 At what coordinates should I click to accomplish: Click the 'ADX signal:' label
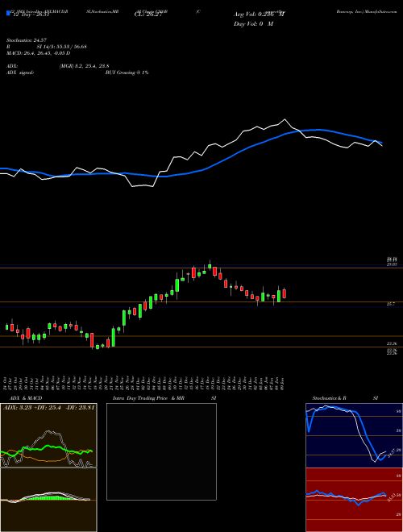coord(20,73)
